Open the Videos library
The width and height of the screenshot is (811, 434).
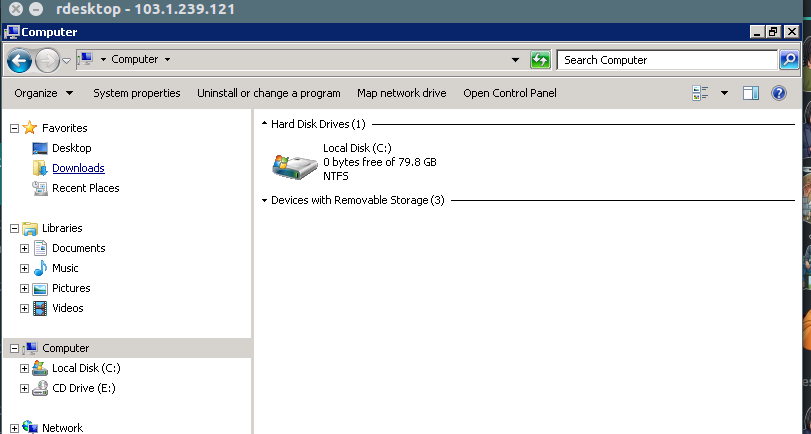click(68, 308)
